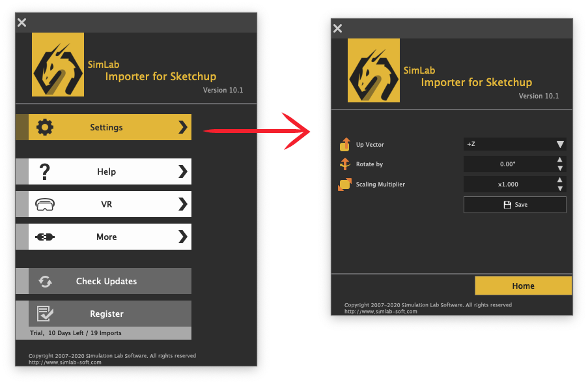Viewport: 588px width, 384px height.
Task: Expand Settings via its chevron arrow
Action: (182, 127)
